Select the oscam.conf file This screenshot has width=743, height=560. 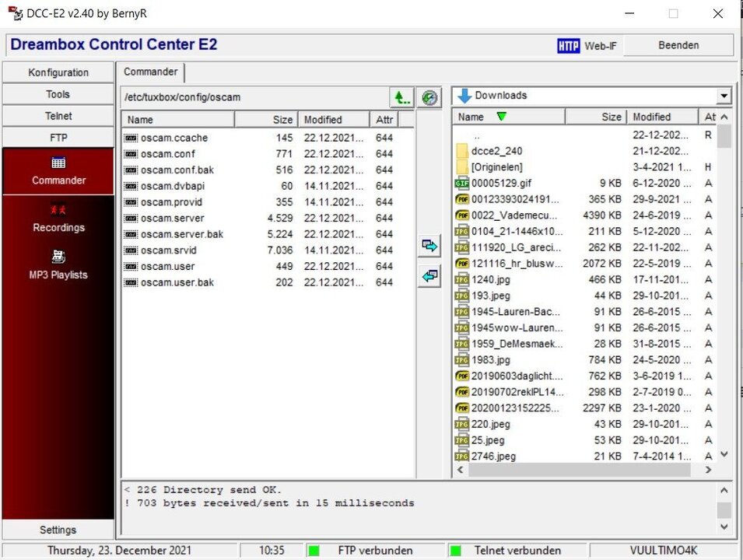pos(166,154)
